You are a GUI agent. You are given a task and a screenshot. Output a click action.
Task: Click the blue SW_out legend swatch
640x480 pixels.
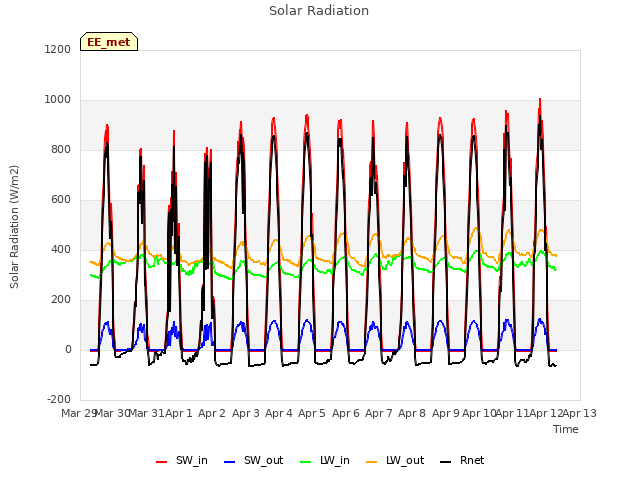pos(230,462)
